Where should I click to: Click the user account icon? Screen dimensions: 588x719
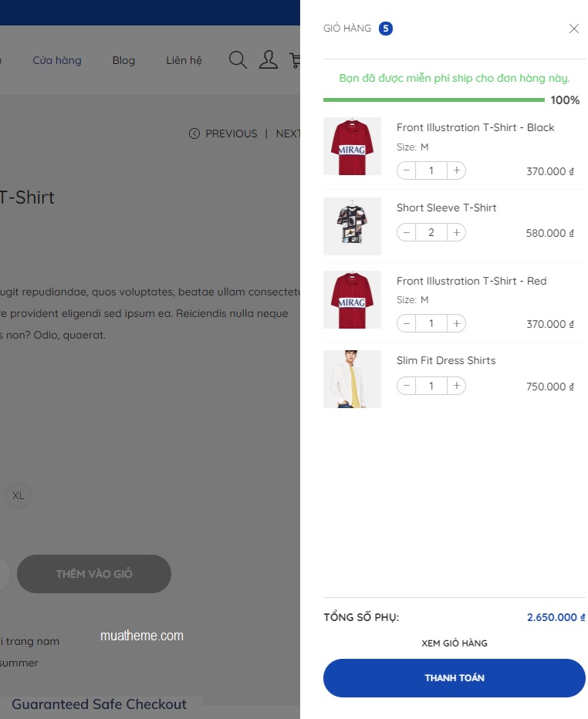[x=268, y=60]
